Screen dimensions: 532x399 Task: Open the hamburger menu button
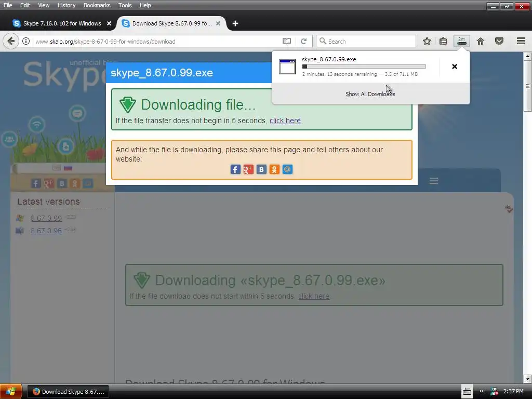[x=521, y=41]
